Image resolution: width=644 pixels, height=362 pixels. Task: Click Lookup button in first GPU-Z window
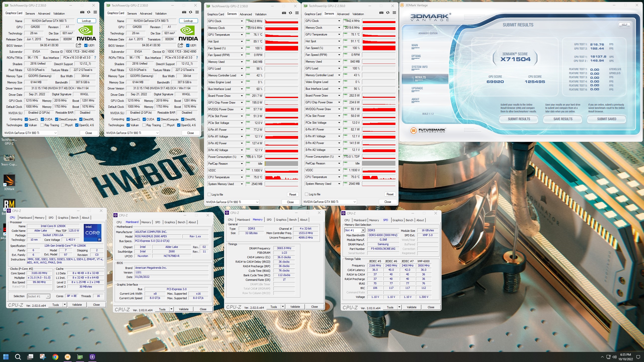coord(86,21)
